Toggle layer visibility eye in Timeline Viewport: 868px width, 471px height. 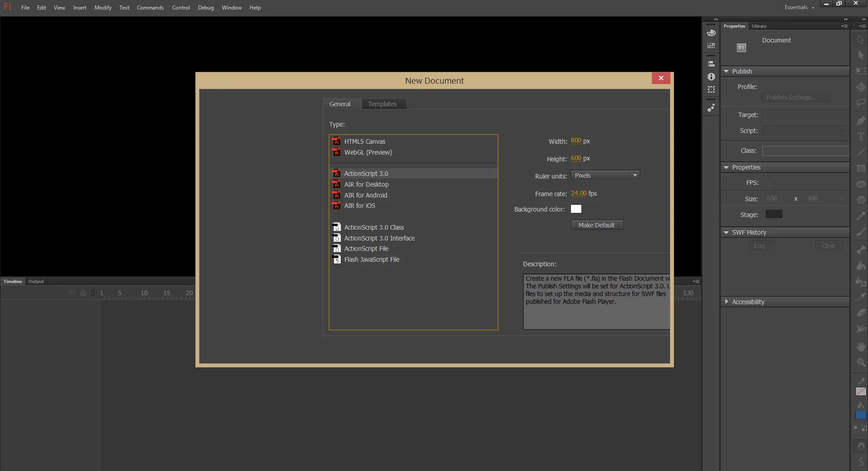[x=72, y=293]
